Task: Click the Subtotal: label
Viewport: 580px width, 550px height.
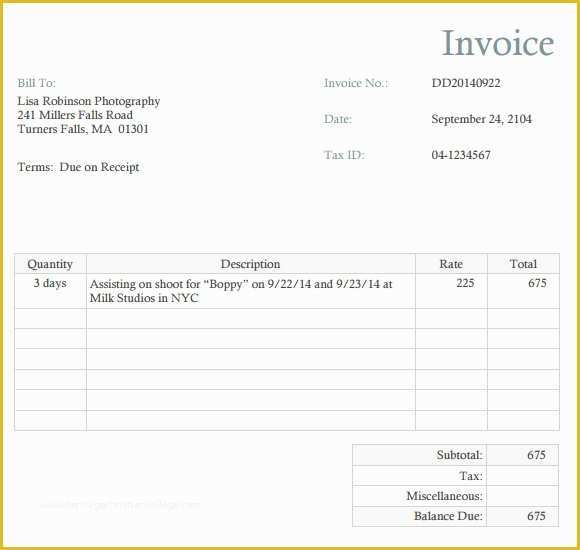Action: click(459, 455)
